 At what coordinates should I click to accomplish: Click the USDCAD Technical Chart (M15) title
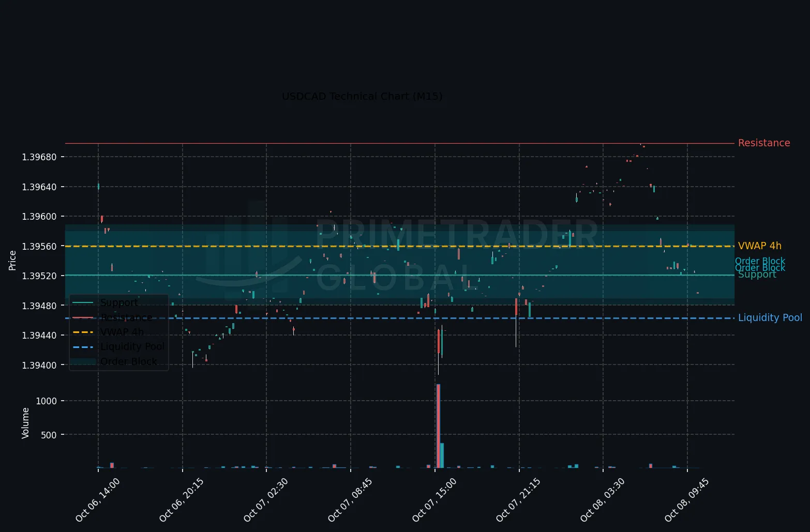362,97
